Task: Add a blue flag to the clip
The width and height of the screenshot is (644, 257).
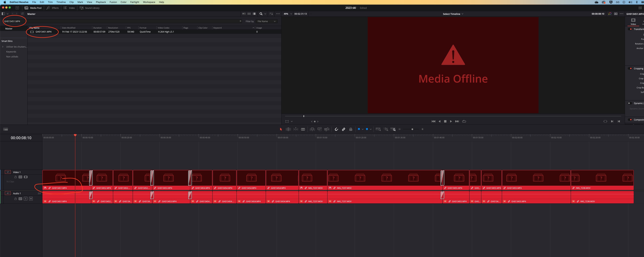Action: click(359, 129)
